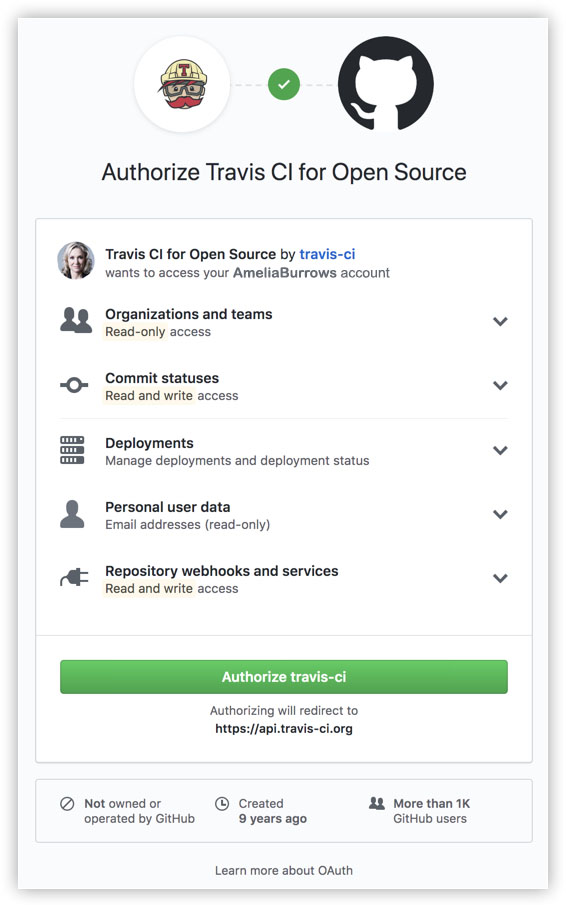Click the Organizations and teams people icon
This screenshot has width=566, height=907.
click(x=76, y=320)
